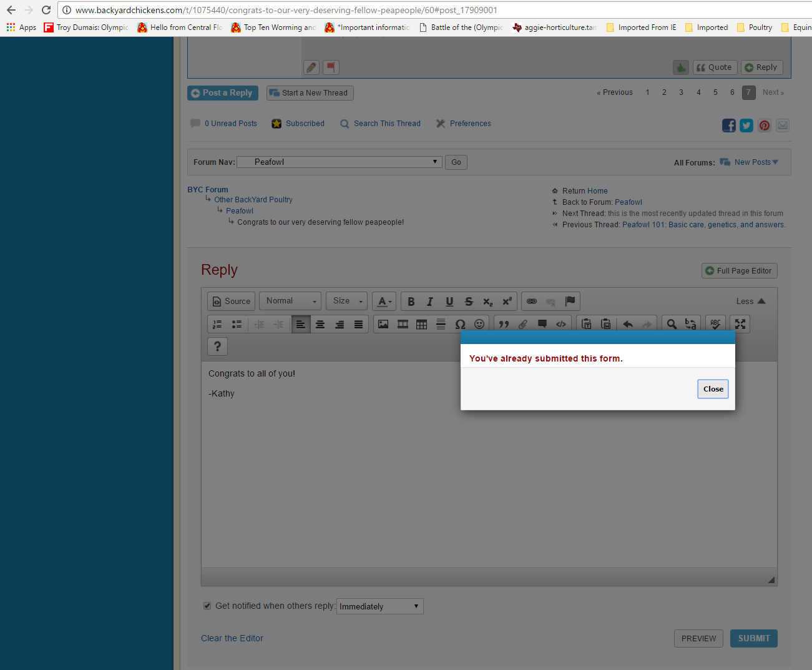Open the Preferences thread menu item
Viewport: 812px width, 670px height.
tap(470, 124)
